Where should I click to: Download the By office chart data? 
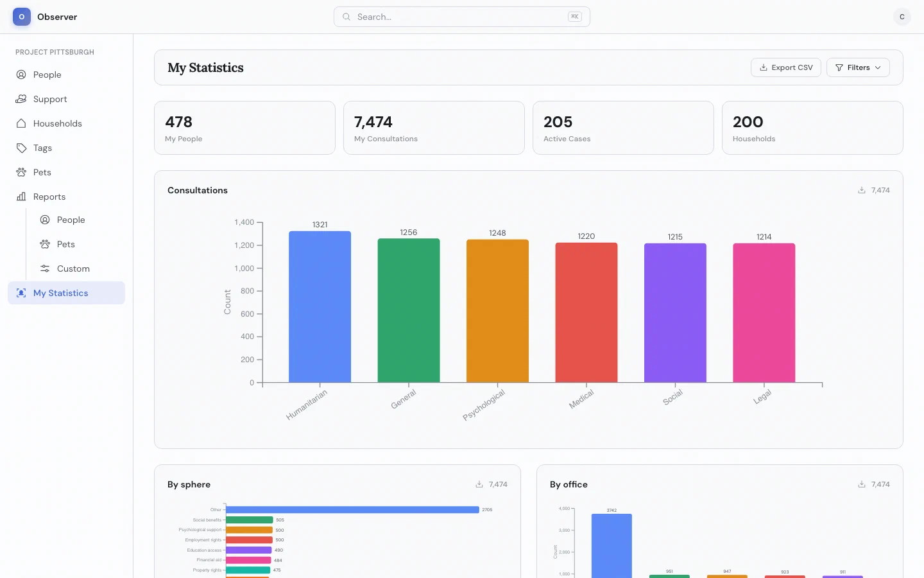click(x=862, y=484)
